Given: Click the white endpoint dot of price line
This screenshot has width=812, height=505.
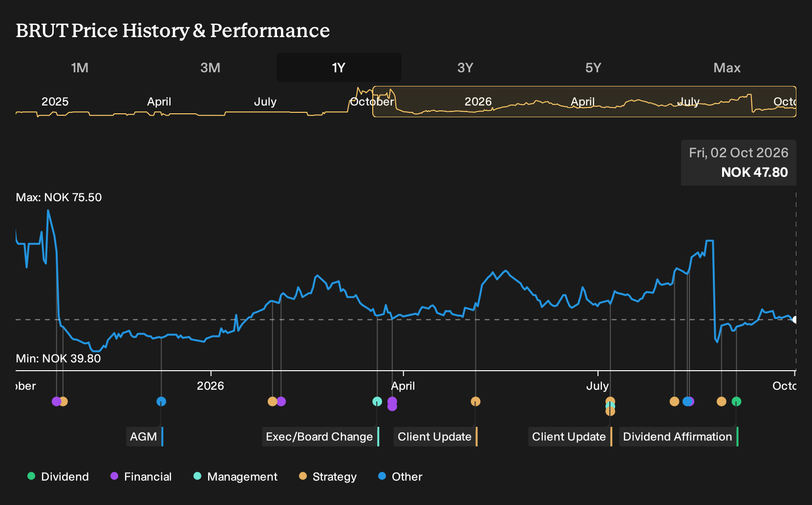Looking at the screenshot, I should [795, 319].
